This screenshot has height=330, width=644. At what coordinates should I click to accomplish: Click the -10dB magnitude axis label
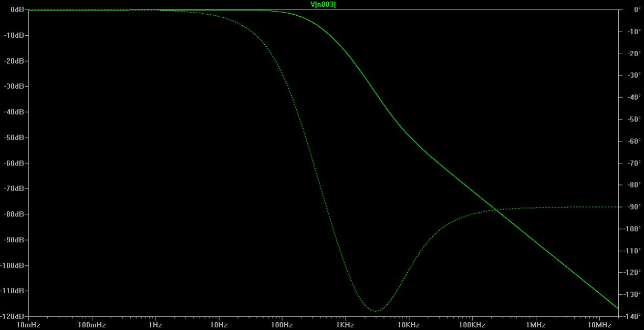15,35
